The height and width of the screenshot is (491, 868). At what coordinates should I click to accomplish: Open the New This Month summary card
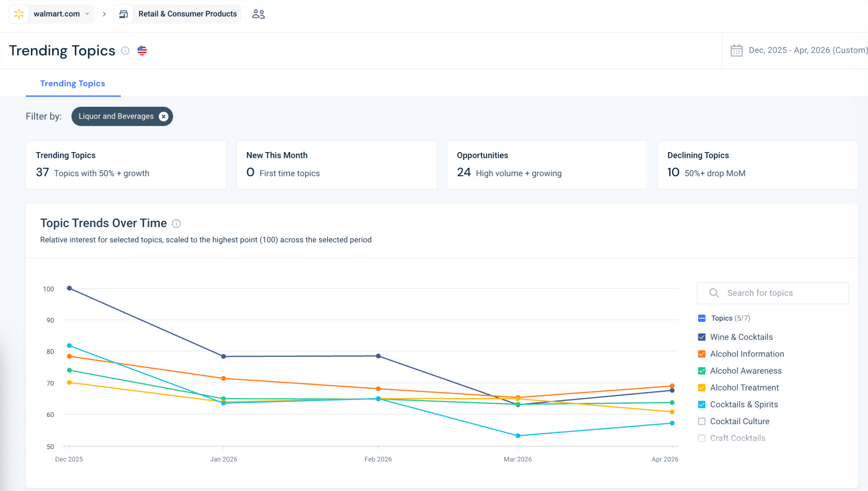point(337,165)
